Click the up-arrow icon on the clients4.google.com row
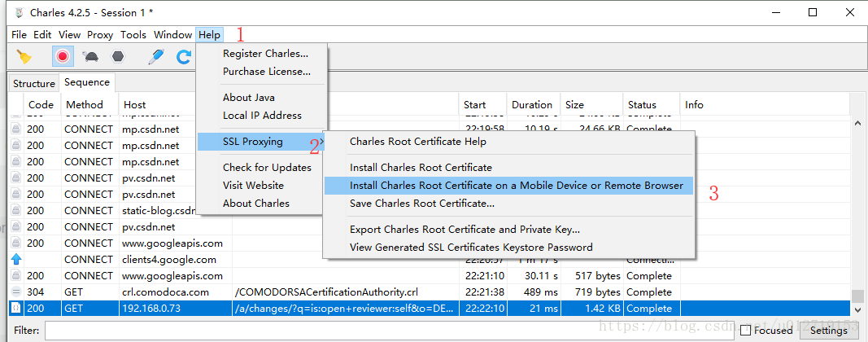This screenshot has height=342, width=868. 16,260
